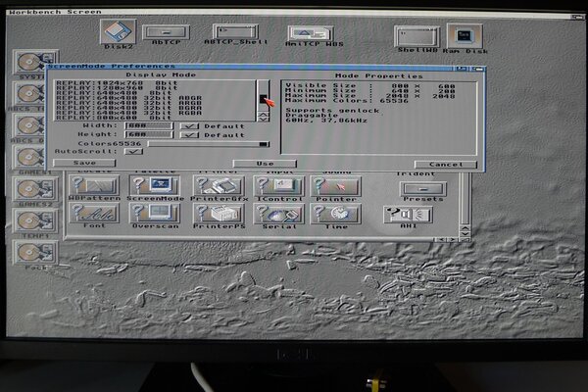Open the Presets drawer
Image resolution: width=588 pixels, height=392 pixels.
(422, 188)
